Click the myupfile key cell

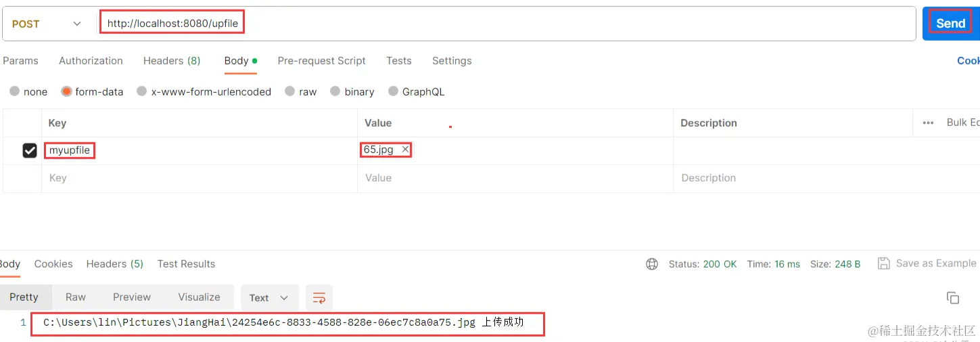[199, 150]
